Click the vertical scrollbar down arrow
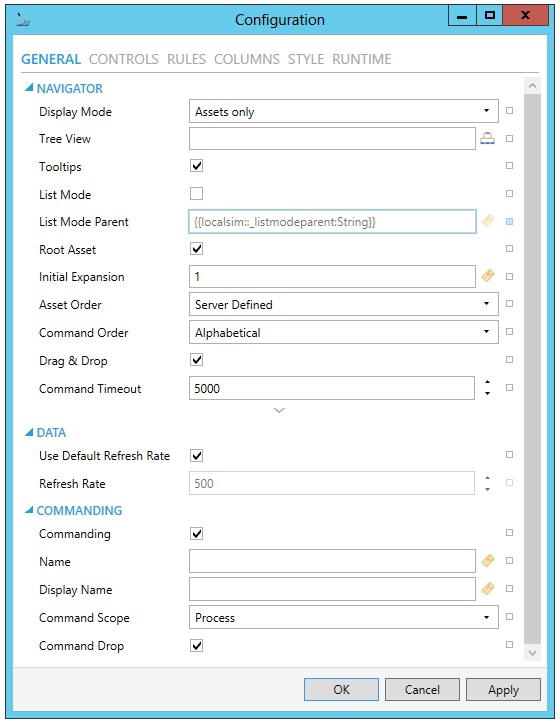Viewport: 560px width, 723px height. click(x=532, y=652)
